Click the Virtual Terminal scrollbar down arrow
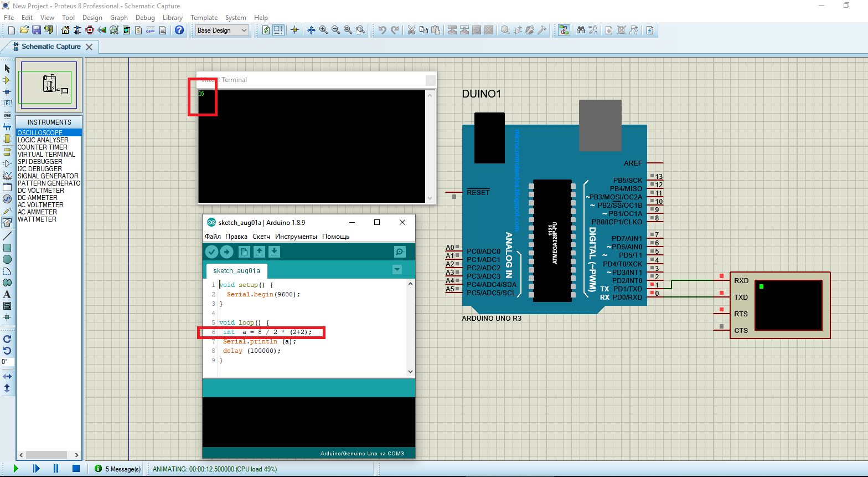 coord(430,198)
